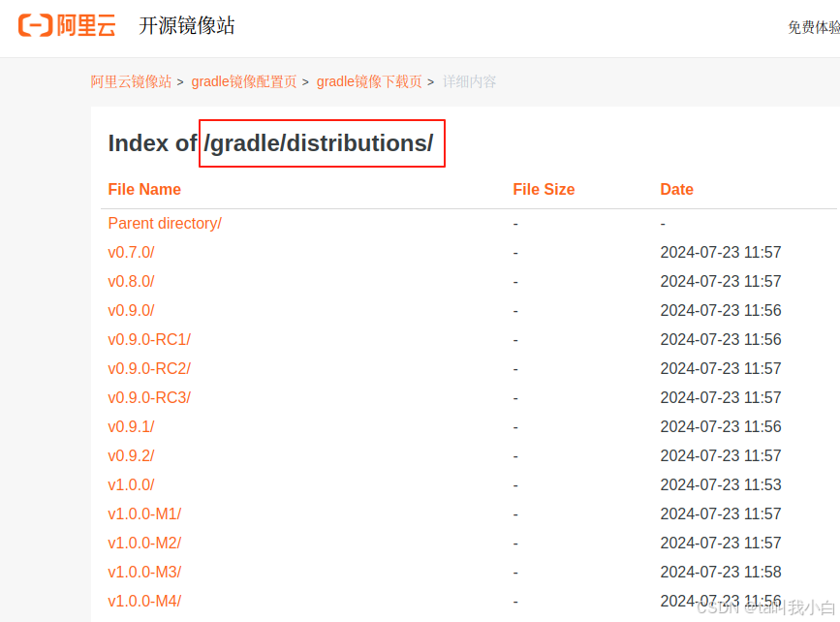Click the date in the v0.9.0-RC1/ row

[x=721, y=339]
